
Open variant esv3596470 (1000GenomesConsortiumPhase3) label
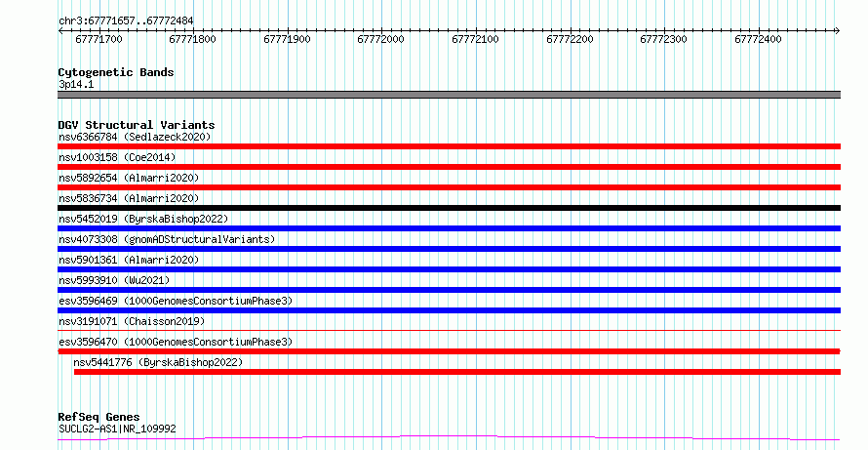(x=176, y=342)
